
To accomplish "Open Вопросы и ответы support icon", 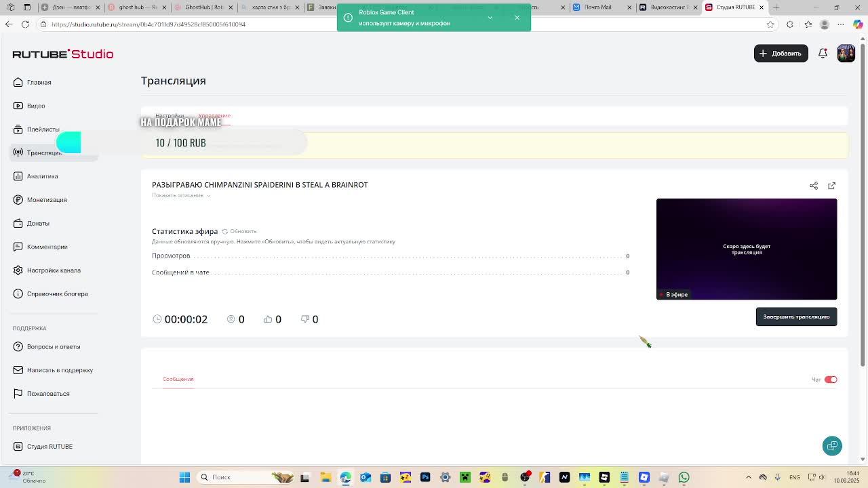I will click(18, 347).
